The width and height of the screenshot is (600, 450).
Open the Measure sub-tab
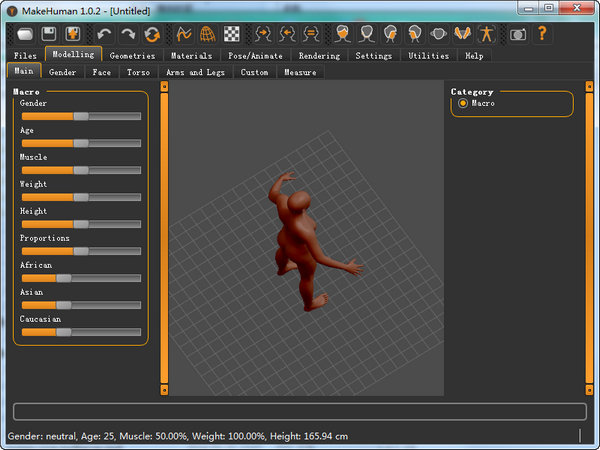pyautogui.click(x=300, y=72)
